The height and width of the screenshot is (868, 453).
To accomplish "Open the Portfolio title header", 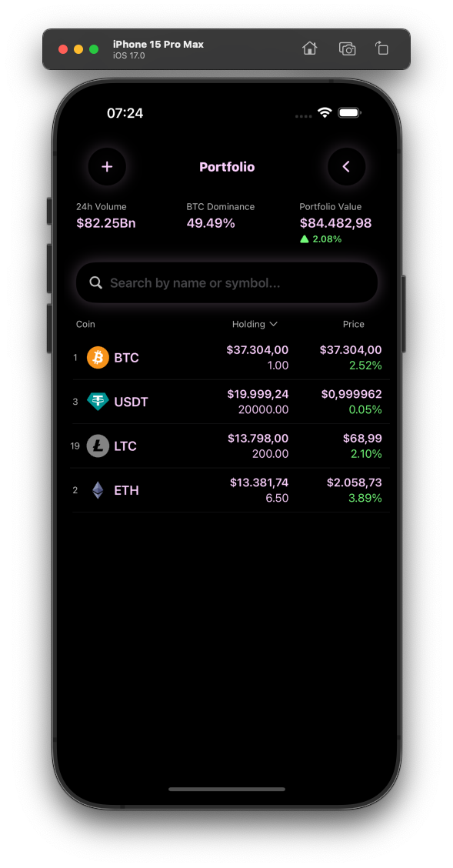I will pyautogui.click(x=227, y=167).
